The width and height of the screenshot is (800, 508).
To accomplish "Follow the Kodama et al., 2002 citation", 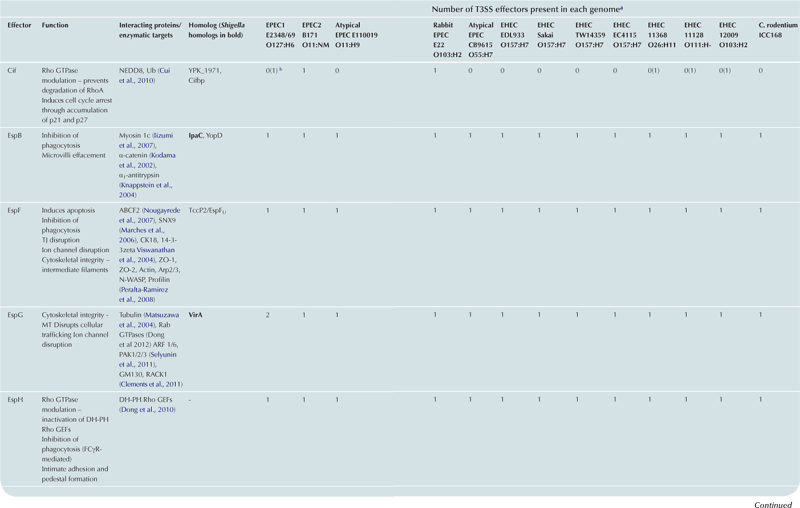I will [163, 155].
